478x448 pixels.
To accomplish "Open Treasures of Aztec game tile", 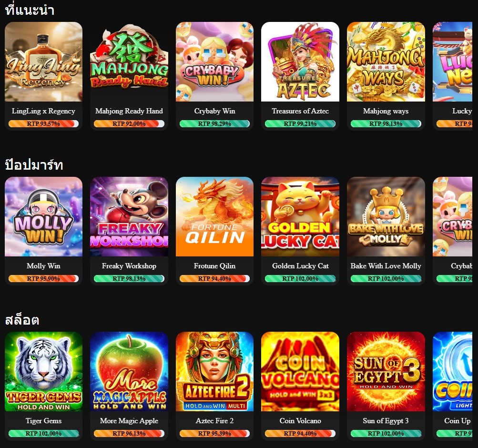I will pyautogui.click(x=300, y=61).
